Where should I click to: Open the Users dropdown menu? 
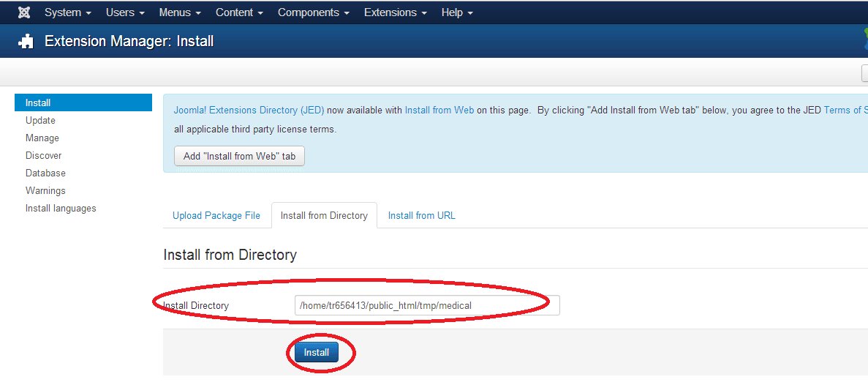(125, 12)
